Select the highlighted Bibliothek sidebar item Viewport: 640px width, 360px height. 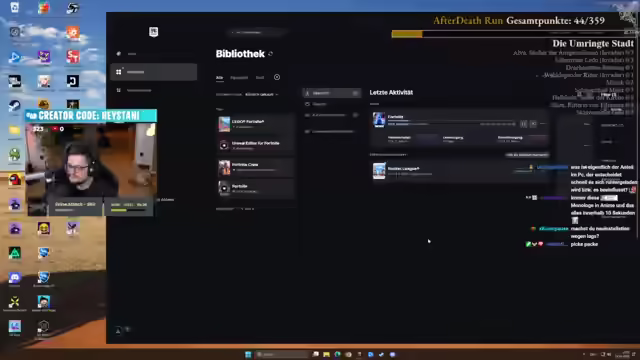[x=153, y=72]
